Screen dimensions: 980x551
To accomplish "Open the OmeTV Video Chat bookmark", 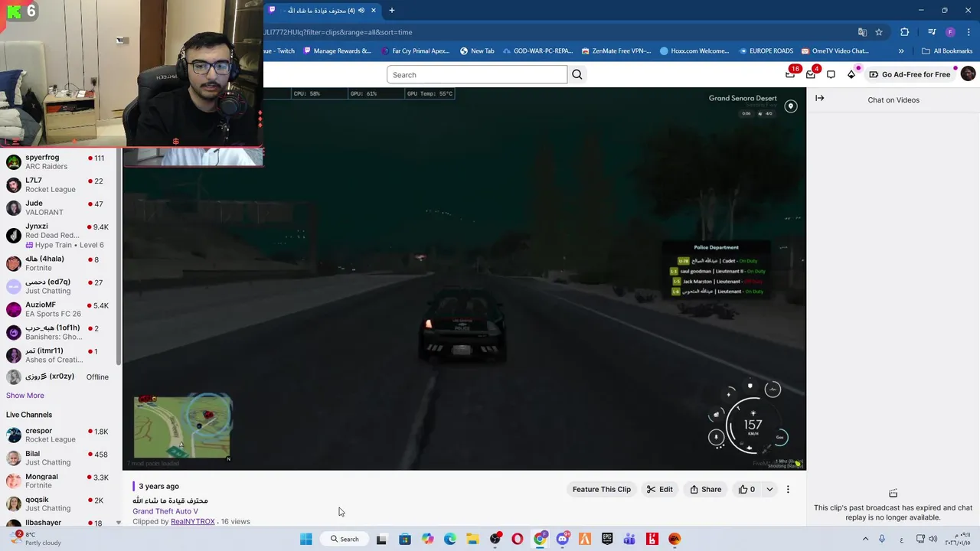I will click(835, 51).
